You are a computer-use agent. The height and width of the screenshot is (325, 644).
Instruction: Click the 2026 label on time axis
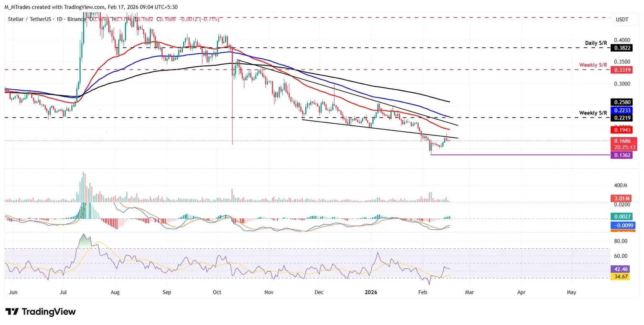coord(371,291)
